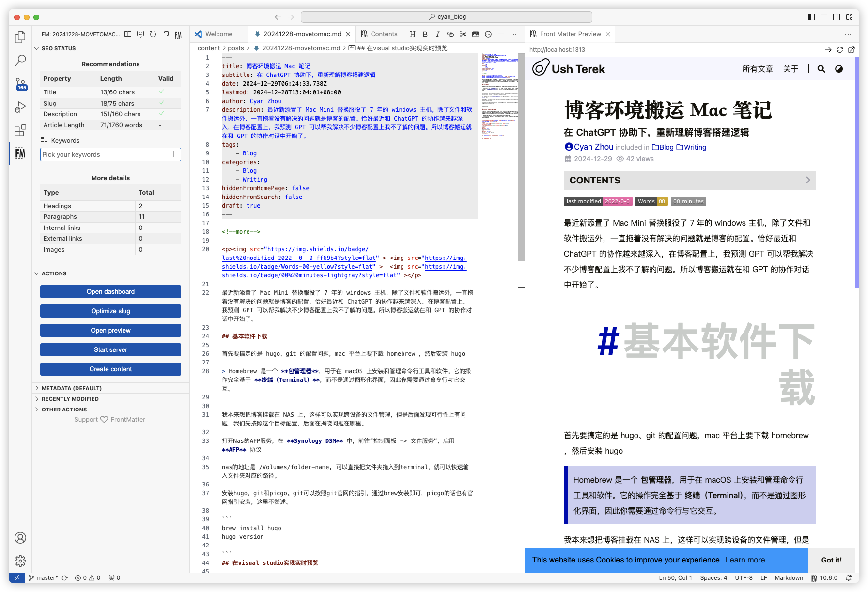Click the posts breadcrumb segment
868x592 pixels.
tap(235, 48)
